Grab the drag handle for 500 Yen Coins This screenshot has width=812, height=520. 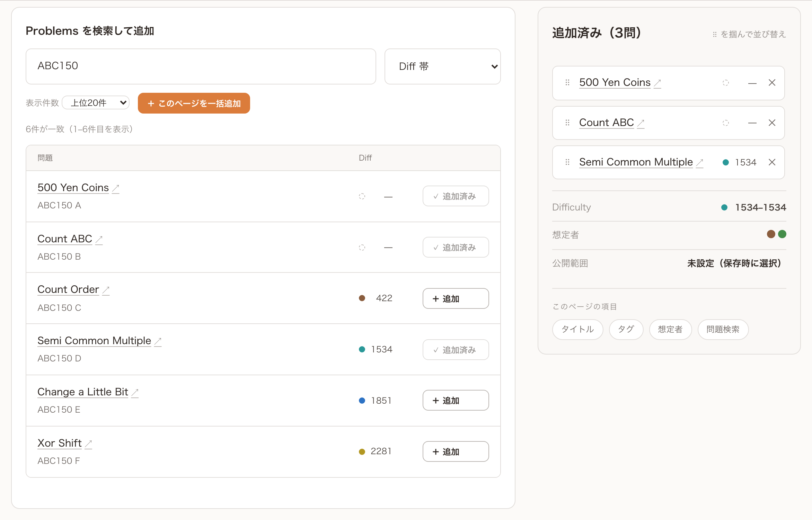[x=567, y=83]
